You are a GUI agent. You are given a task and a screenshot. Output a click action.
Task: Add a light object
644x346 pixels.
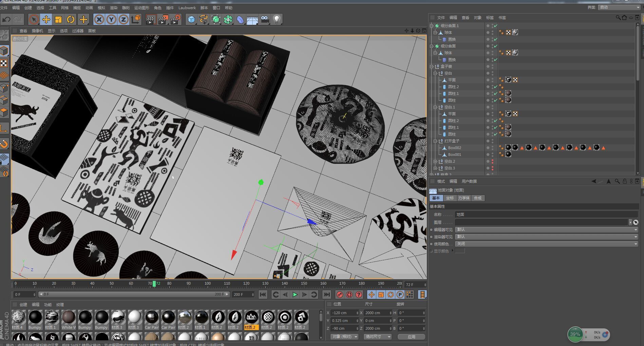click(277, 19)
